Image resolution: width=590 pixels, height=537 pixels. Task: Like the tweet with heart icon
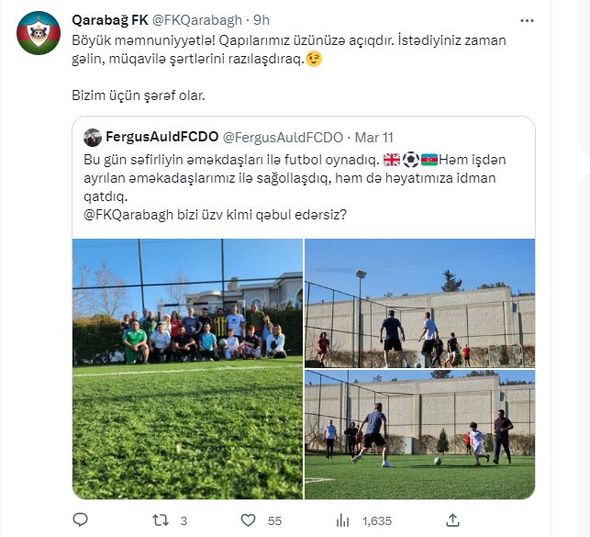tap(248, 520)
